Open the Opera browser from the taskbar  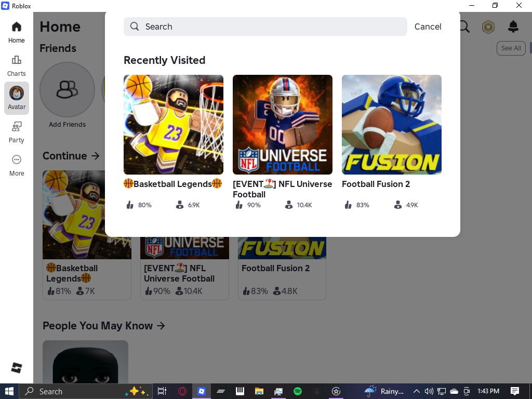coord(182,391)
